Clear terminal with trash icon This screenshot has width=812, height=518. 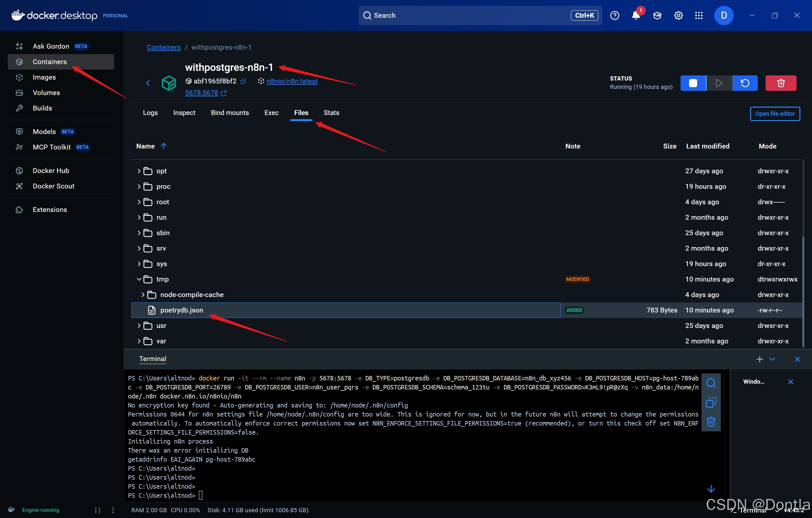click(x=711, y=422)
